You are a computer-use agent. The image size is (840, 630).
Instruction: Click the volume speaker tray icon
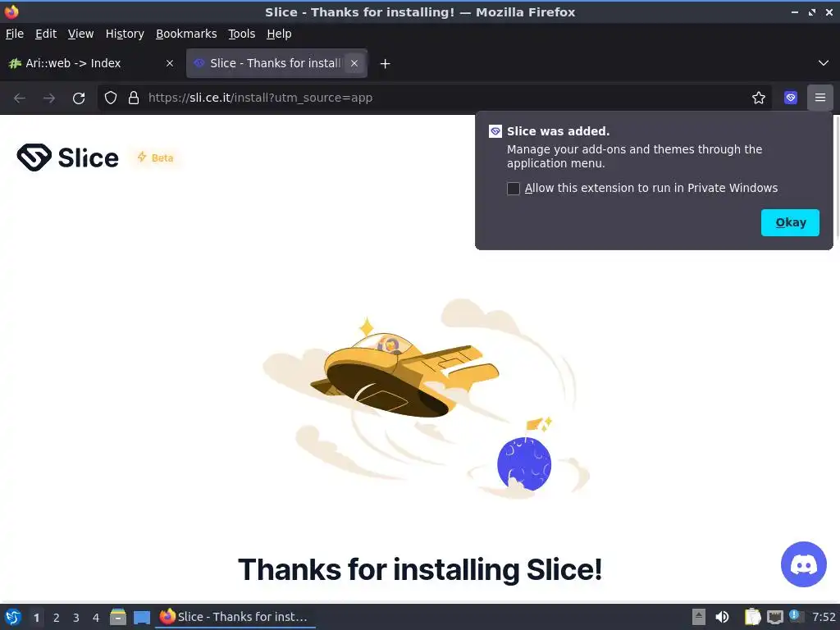click(x=722, y=617)
